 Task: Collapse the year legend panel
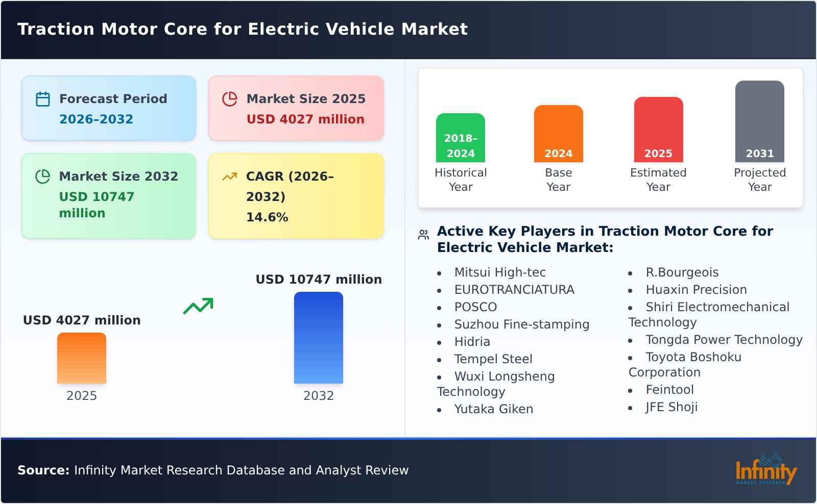611,138
